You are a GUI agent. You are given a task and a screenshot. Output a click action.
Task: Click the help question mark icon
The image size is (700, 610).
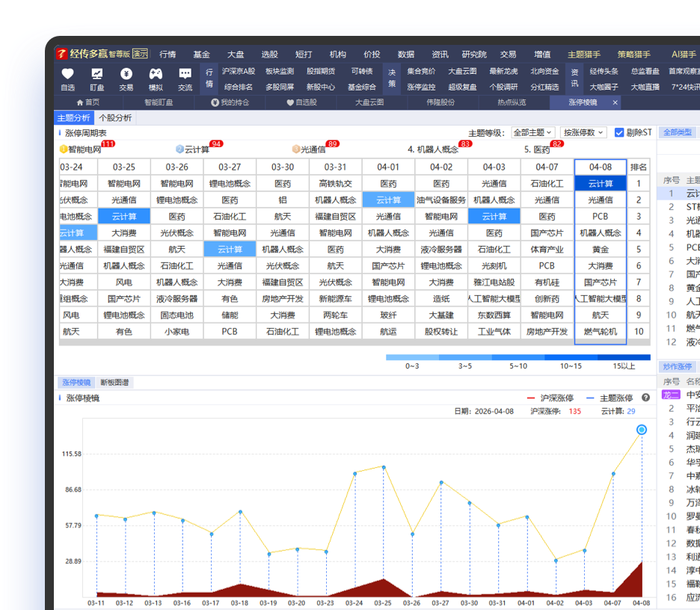pyautogui.click(x=645, y=398)
